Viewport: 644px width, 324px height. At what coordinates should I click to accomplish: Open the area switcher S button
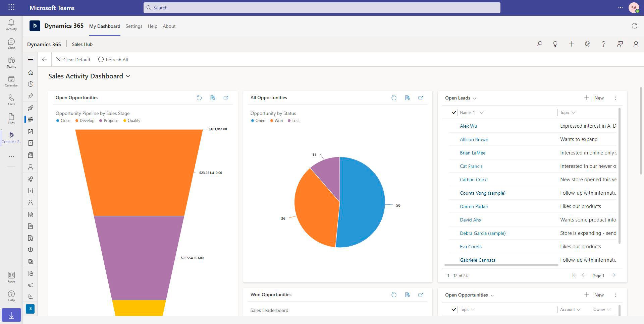[x=30, y=309]
